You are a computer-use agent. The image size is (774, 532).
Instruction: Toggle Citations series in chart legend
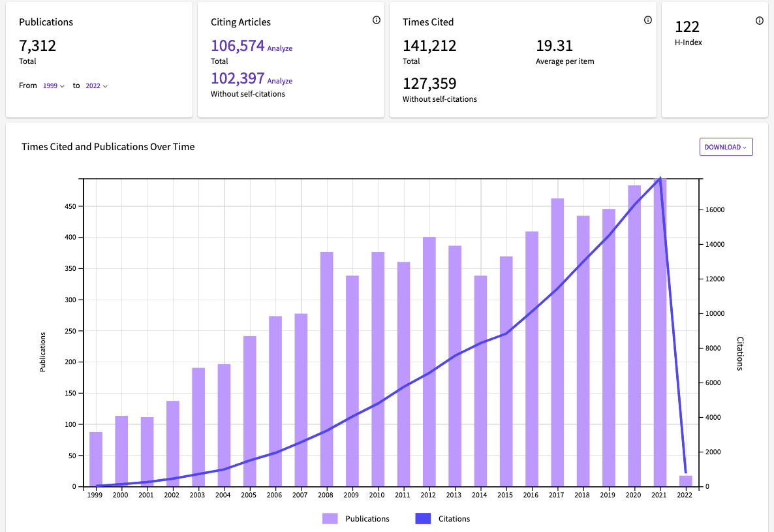coord(442,519)
